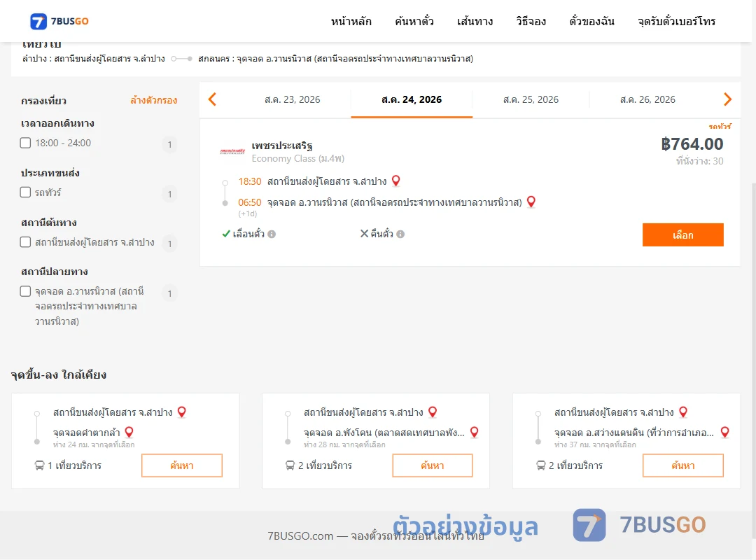This screenshot has width=756, height=560.
Task: Select ส.ค. 24, 2026 date tab
Action: click(x=412, y=100)
